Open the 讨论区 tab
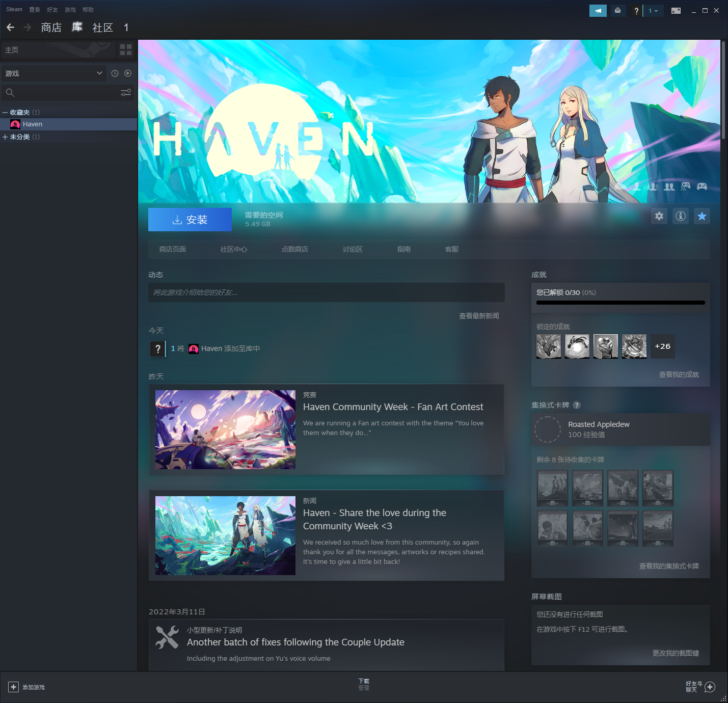 coord(353,249)
